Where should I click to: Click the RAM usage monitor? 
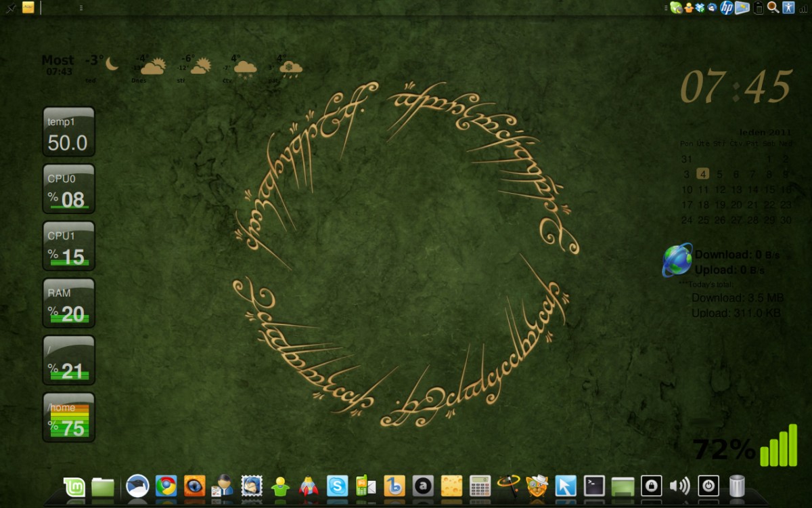coord(69,303)
